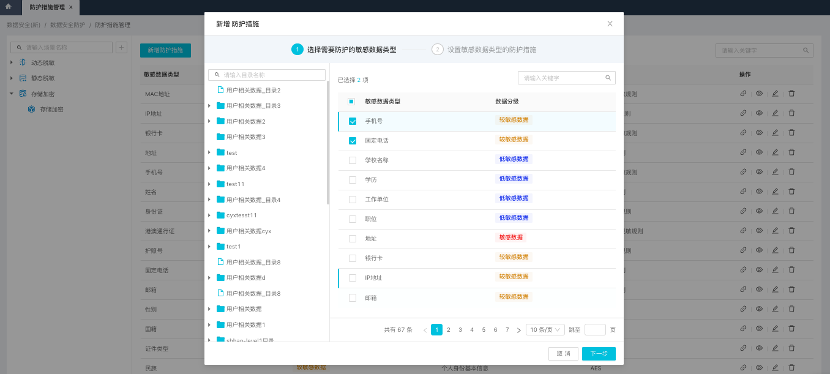830x374 pixels.
Task: Click the 取消 button in dialog
Action: click(563, 354)
